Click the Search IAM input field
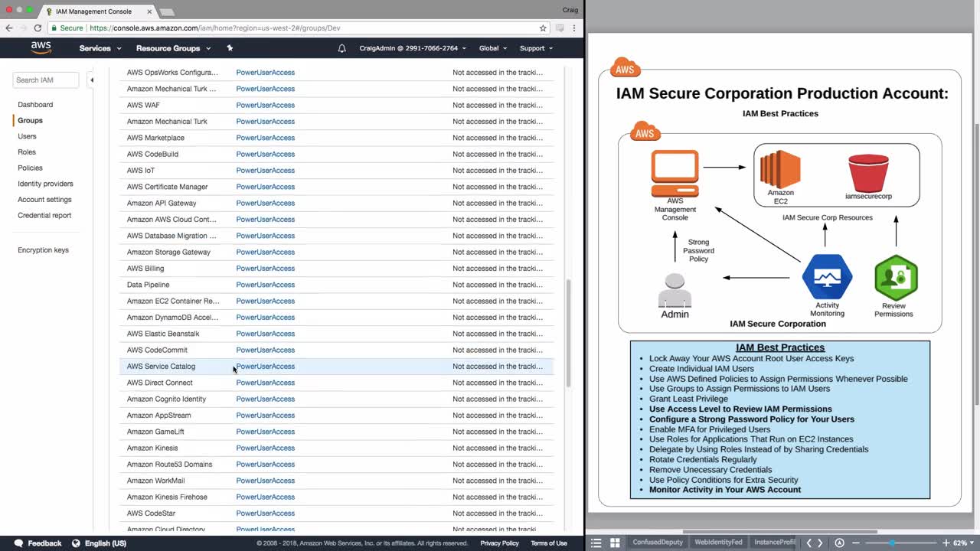Image resolution: width=980 pixels, height=551 pixels. coord(46,80)
